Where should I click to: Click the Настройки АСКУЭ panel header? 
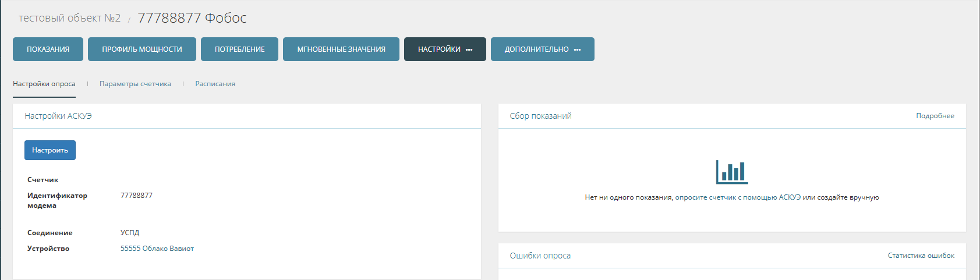58,116
